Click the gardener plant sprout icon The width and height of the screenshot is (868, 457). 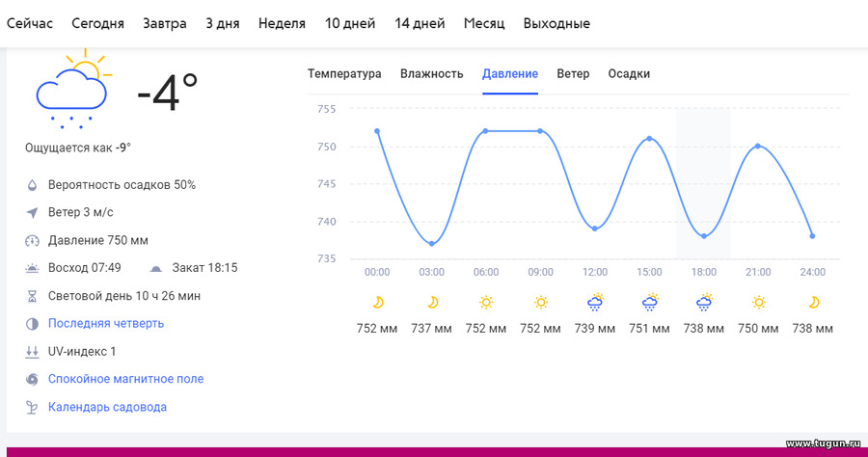pos(32,407)
